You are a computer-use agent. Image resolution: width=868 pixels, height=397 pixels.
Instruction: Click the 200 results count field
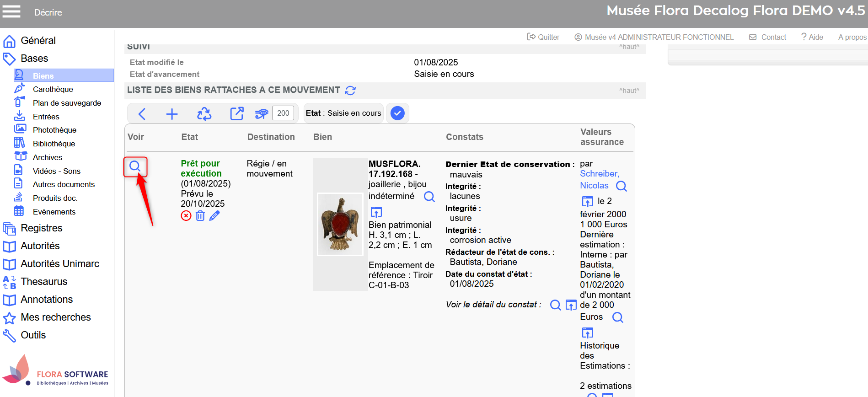click(x=283, y=113)
